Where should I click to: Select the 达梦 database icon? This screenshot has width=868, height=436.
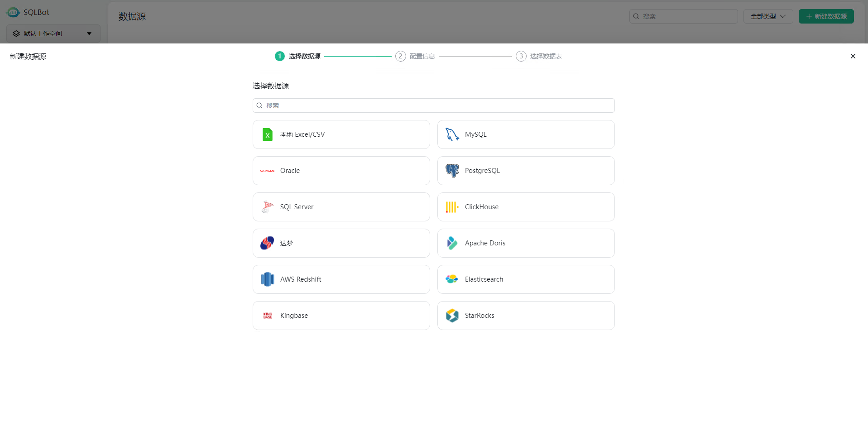click(x=267, y=243)
